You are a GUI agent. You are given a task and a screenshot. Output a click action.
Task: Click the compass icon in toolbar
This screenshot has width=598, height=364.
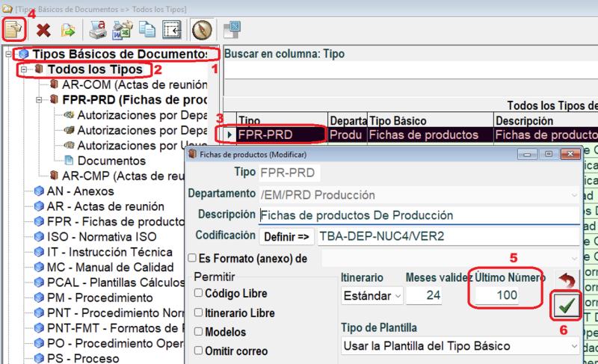(x=203, y=31)
